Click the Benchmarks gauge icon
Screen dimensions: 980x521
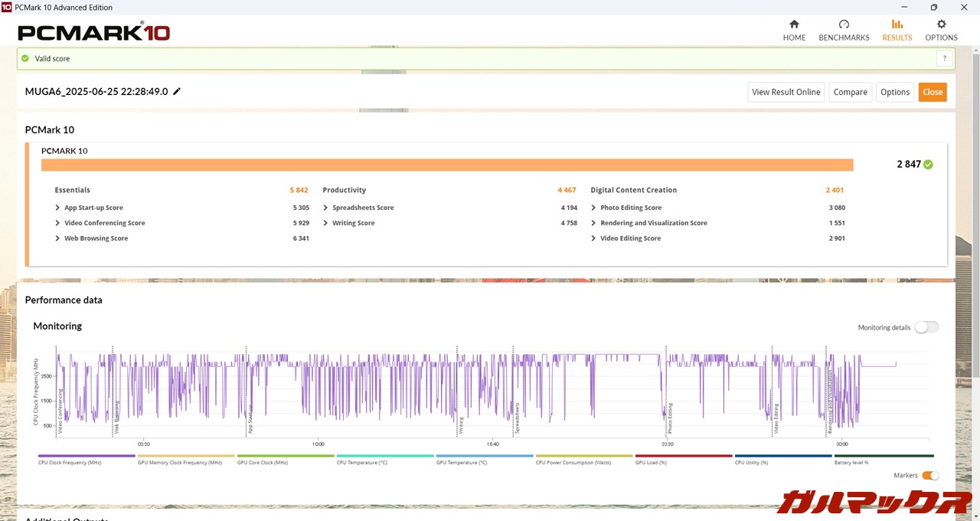click(844, 25)
